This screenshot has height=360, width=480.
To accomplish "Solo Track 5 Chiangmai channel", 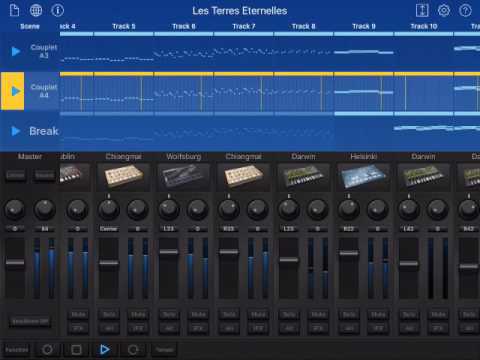I will click(109, 314).
